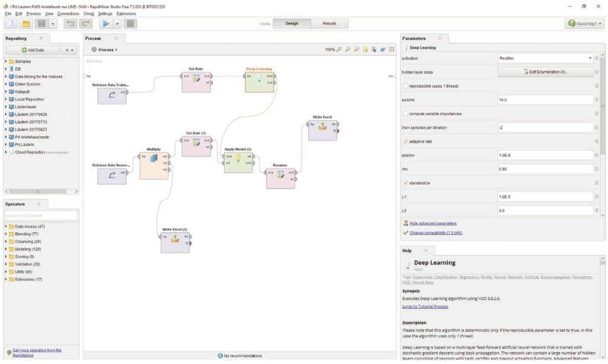Click the Redo arrow icon
608x364 pixels.
tap(85, 24)
